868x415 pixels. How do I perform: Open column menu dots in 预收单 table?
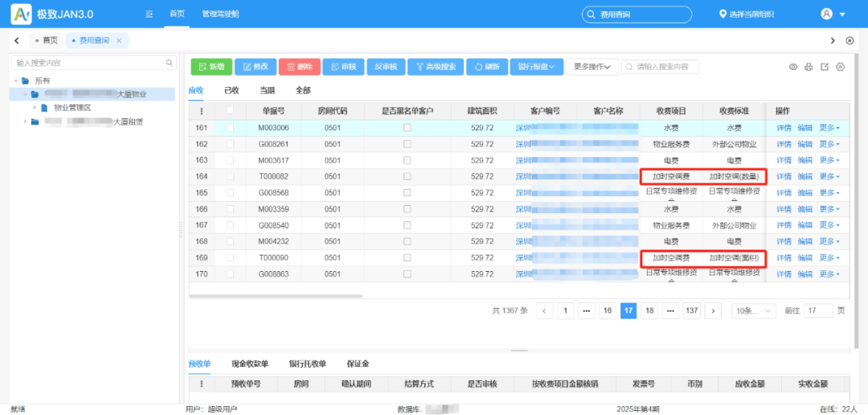pyautogui.click(x=202, y=384)
